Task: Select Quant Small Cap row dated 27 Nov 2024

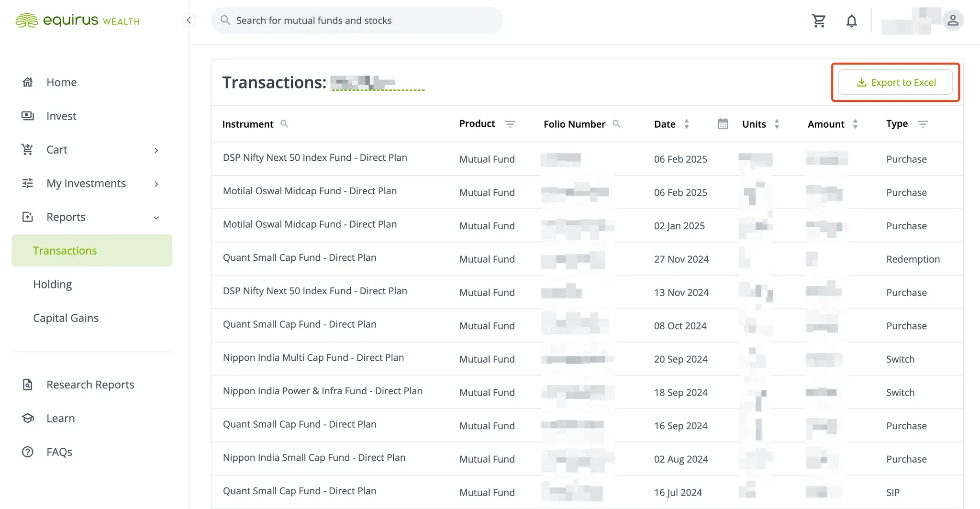Action: pyautogui.click(x=587, y=259)
